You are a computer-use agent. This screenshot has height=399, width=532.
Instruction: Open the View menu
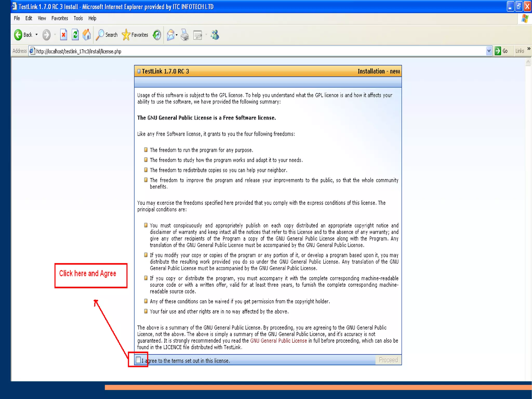[x=42, y=18]
